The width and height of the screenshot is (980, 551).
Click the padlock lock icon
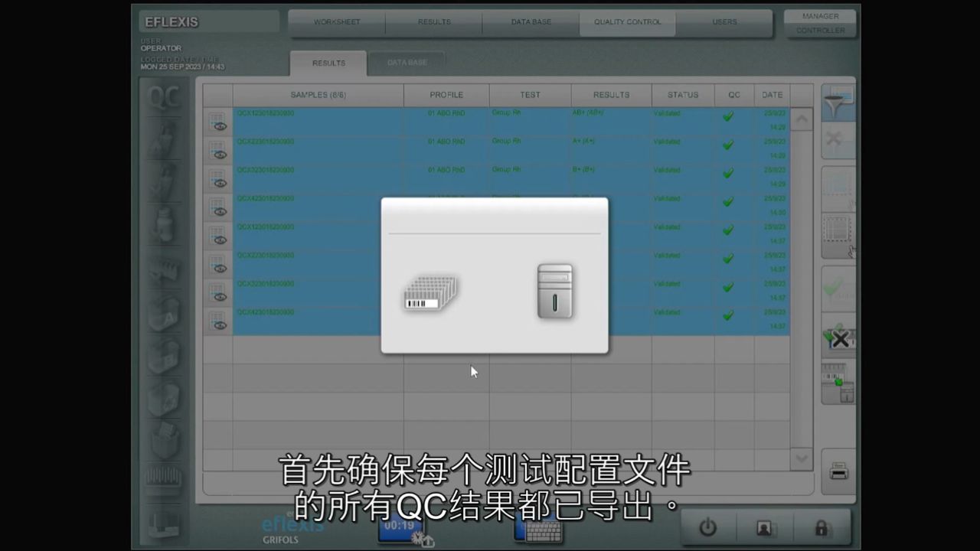[x=821, y=527]
